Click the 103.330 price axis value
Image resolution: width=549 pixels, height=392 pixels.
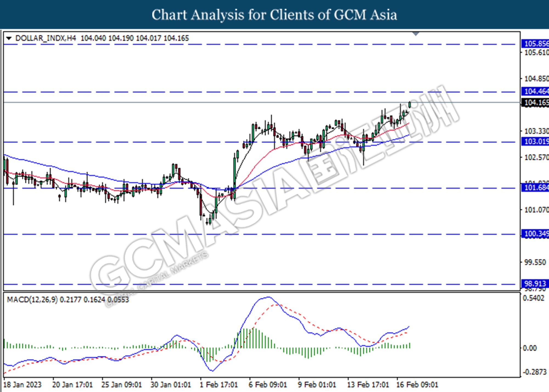coord(536,131)
